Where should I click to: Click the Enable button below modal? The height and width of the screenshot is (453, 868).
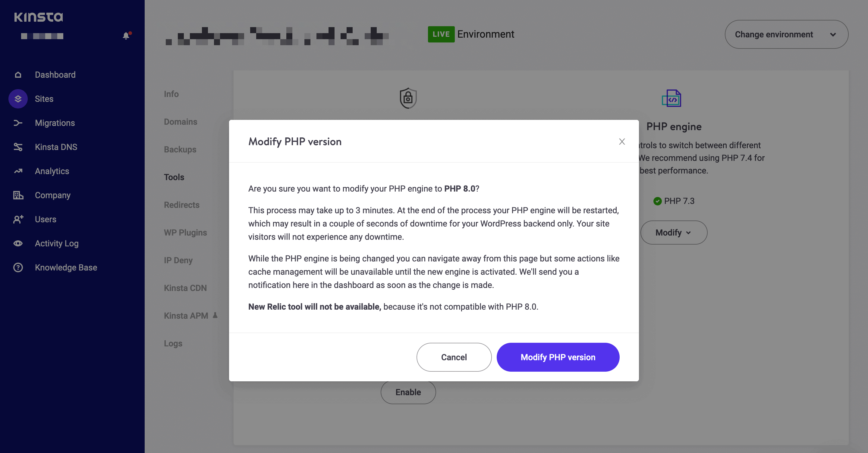click(x=408, y=392)
